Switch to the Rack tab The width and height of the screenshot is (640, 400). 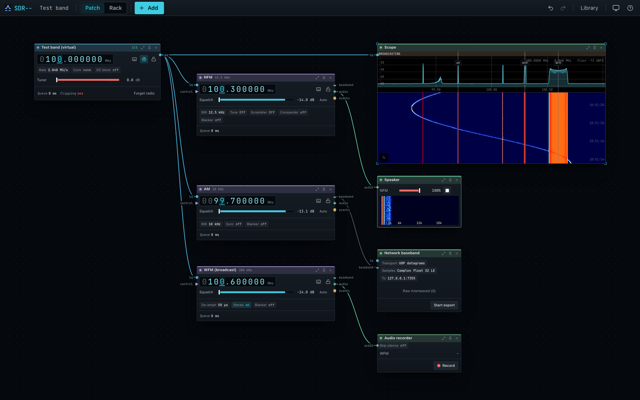[116, 8]
